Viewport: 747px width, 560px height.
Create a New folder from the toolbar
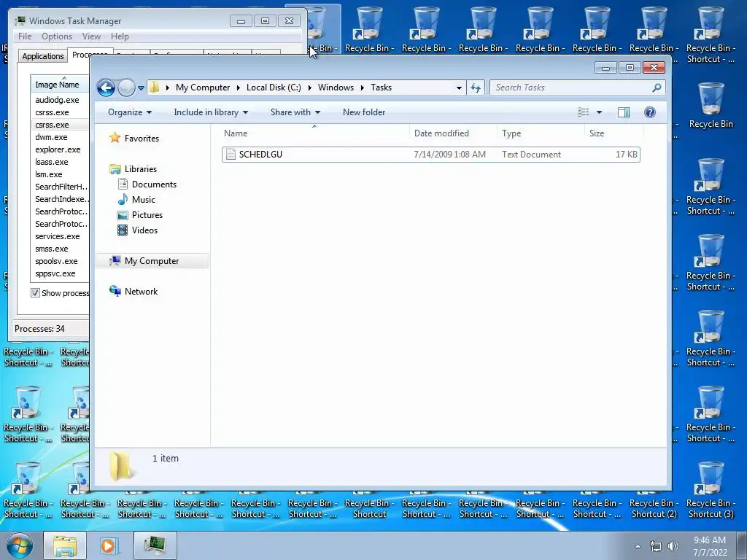click(364, 112)
